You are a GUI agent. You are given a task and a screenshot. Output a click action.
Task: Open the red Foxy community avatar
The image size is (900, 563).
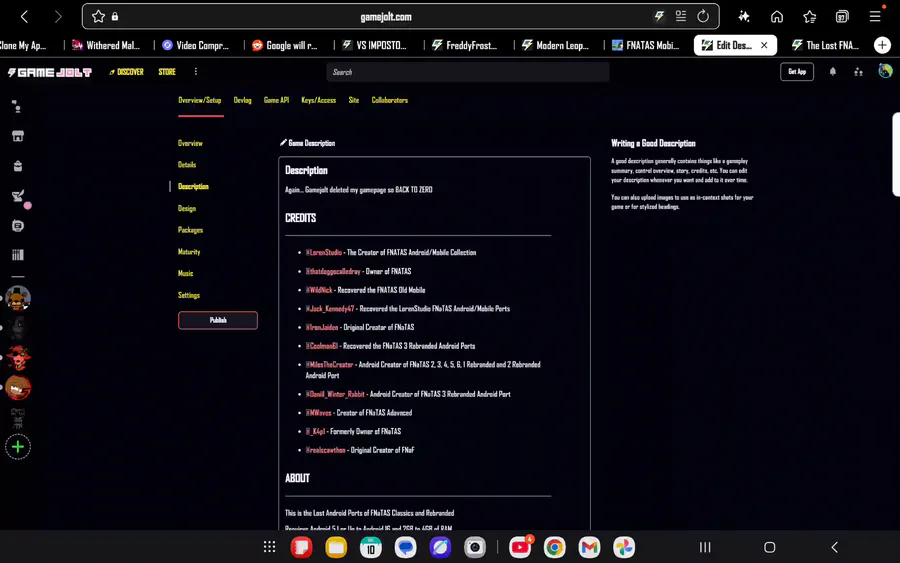18,358
